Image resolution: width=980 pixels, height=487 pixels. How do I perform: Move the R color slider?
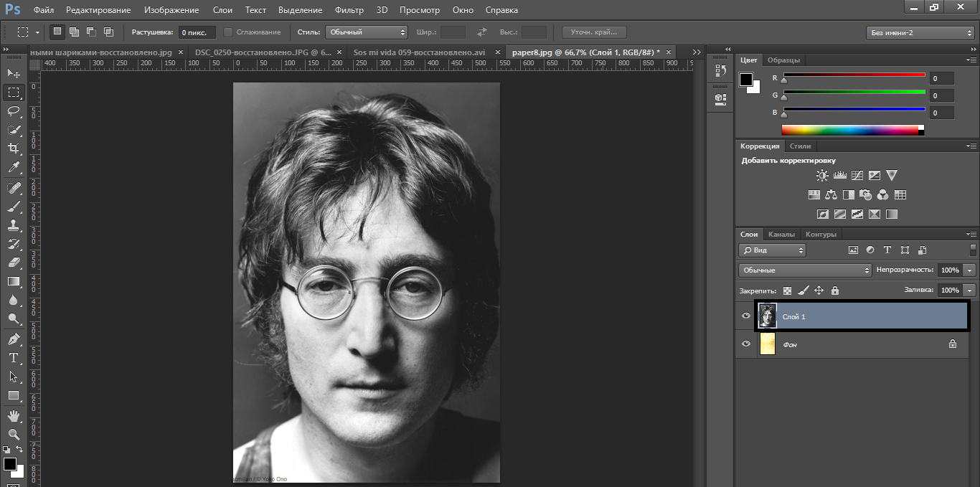coord(783,80)
